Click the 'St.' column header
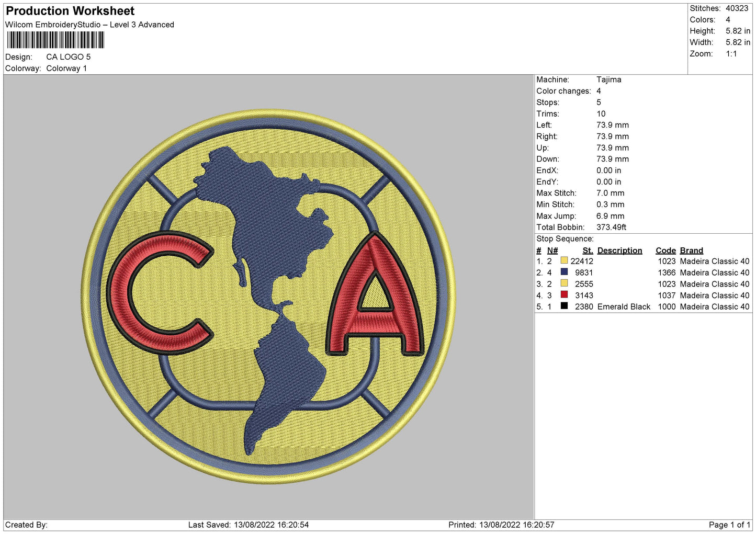Viewport: 756px width, 534px height. pyautogui.click(x=588, y=251)
